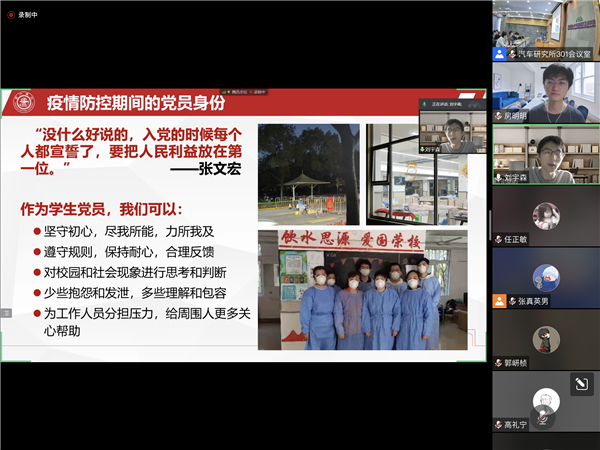Click the orange icon beside 张真英男's name
The height and width of the screenshot is (450, 600).
[497, 300]
